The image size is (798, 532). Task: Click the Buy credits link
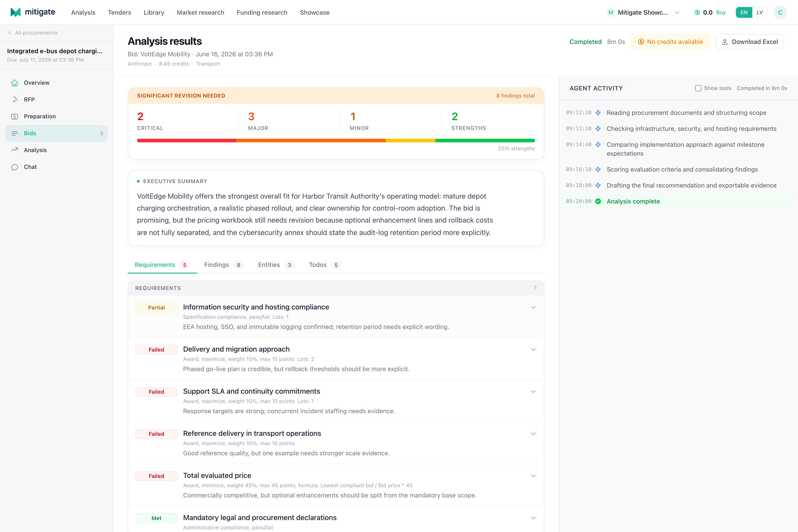coord(721,13)
